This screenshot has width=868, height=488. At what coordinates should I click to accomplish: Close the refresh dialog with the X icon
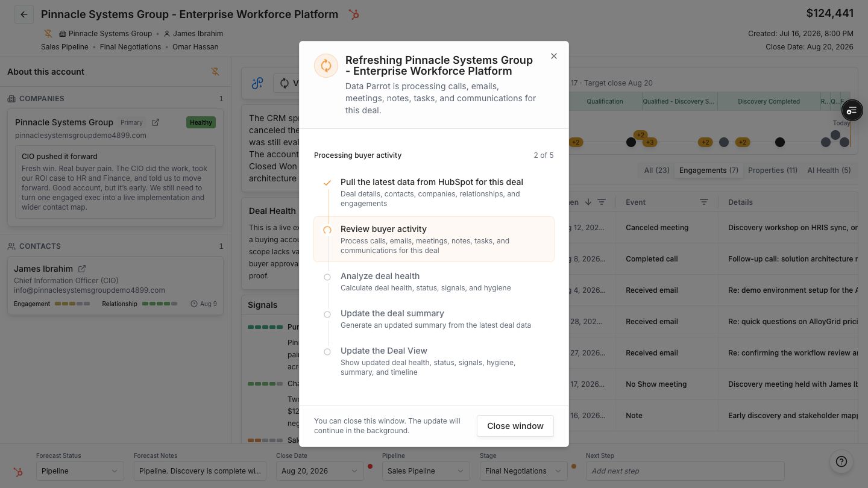tap(554, 56)
